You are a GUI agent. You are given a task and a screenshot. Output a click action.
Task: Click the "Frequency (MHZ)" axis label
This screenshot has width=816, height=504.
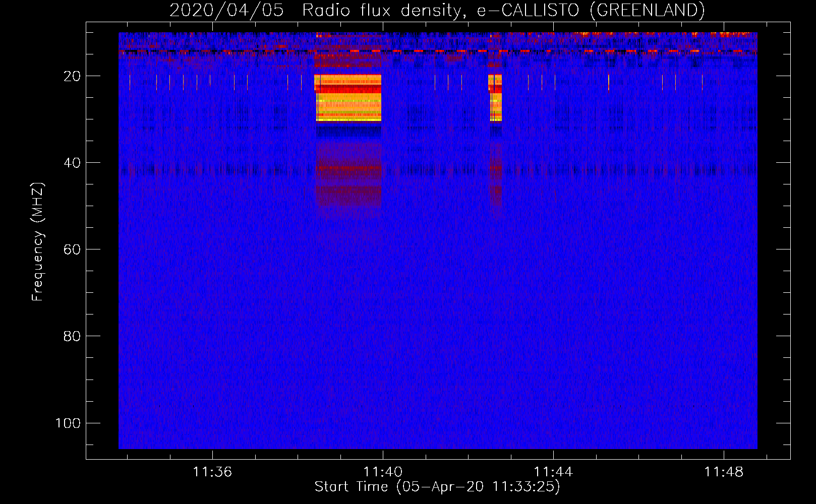(38, 242)
